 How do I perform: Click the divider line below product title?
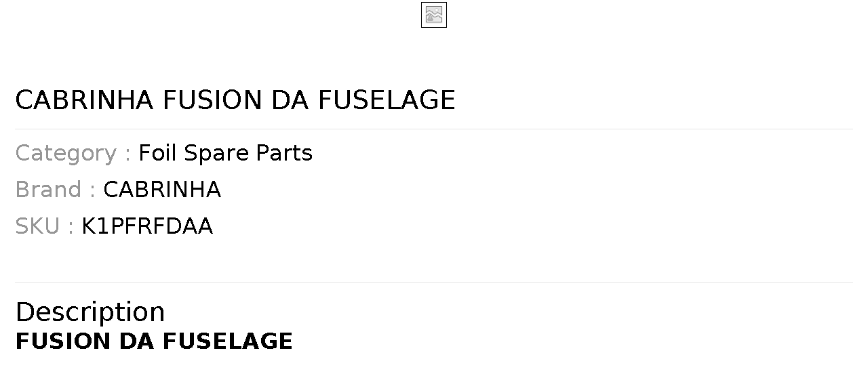pyautogui.click(x=434, y=129)
